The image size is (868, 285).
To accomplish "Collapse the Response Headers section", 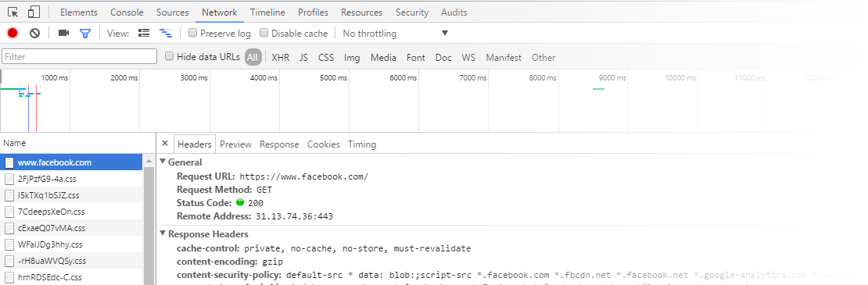I will (163, 233).
